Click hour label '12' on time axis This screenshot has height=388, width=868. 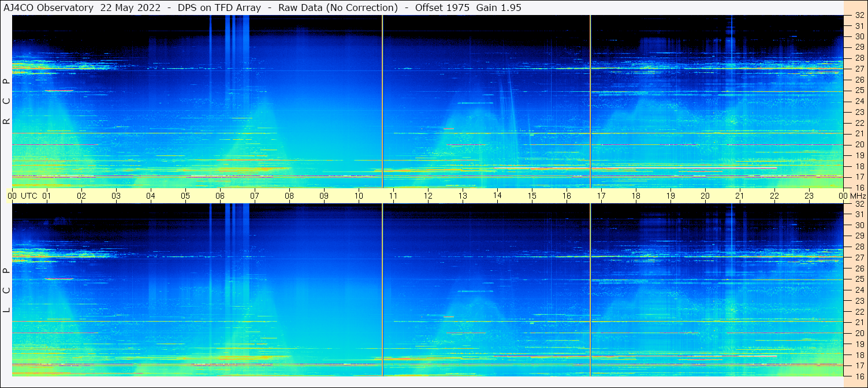[x=428, y=196]
